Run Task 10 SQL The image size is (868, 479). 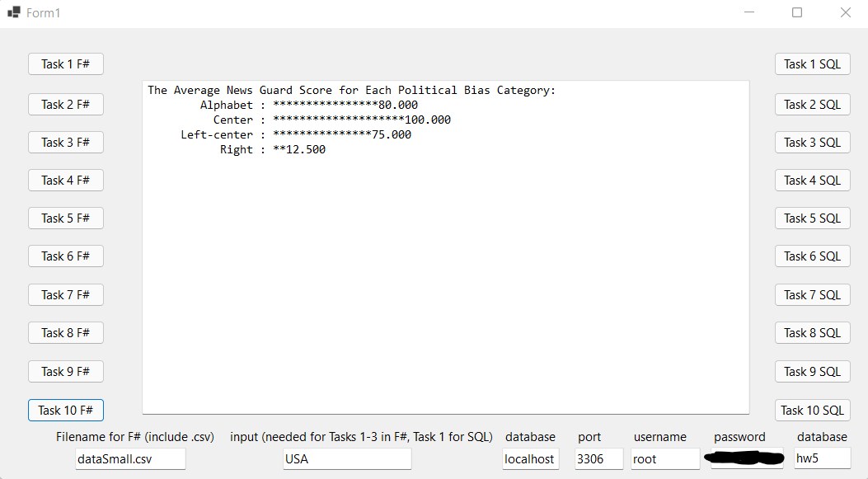click(x=812, y=411)
